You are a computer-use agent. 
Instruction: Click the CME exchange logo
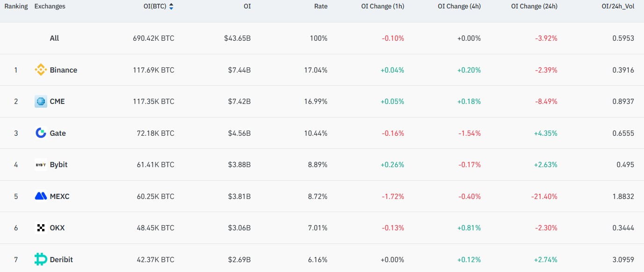point(41,101)
